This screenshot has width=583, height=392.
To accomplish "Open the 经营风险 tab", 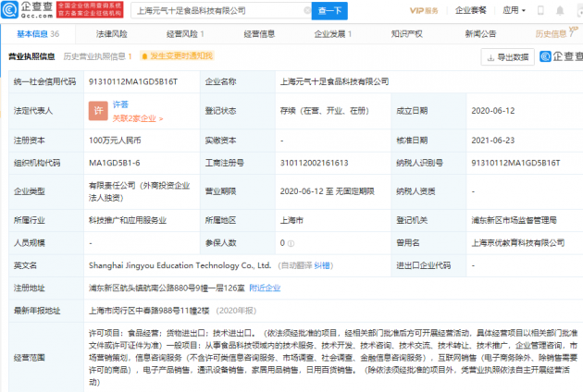I will (185, 34).
